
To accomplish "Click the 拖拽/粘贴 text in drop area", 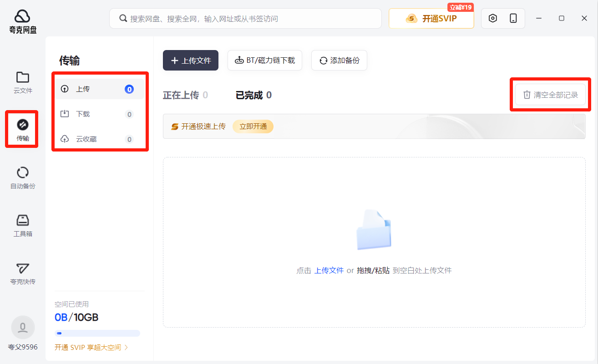I will point(373,270).
